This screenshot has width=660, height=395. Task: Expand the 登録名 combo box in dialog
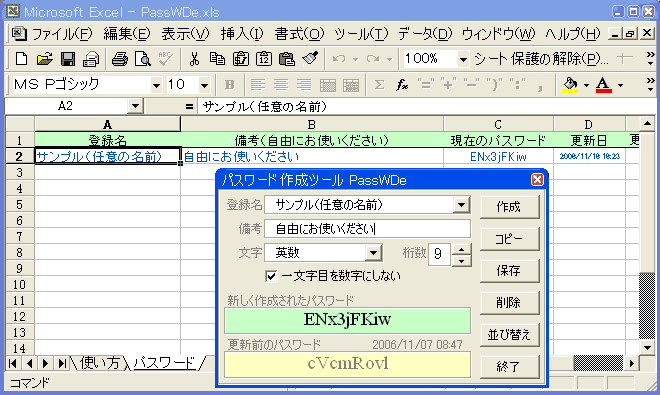[x=462, y=205]
